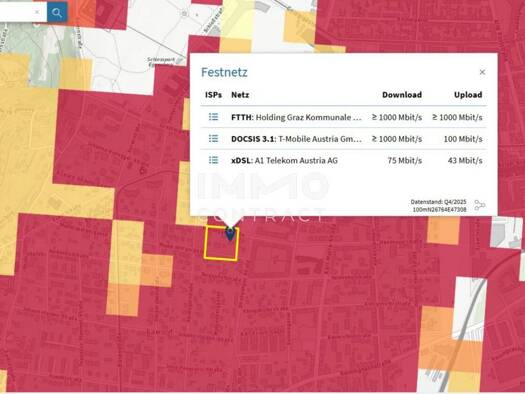
Task: Close the Festnetz popup
Action: [482, 72]
